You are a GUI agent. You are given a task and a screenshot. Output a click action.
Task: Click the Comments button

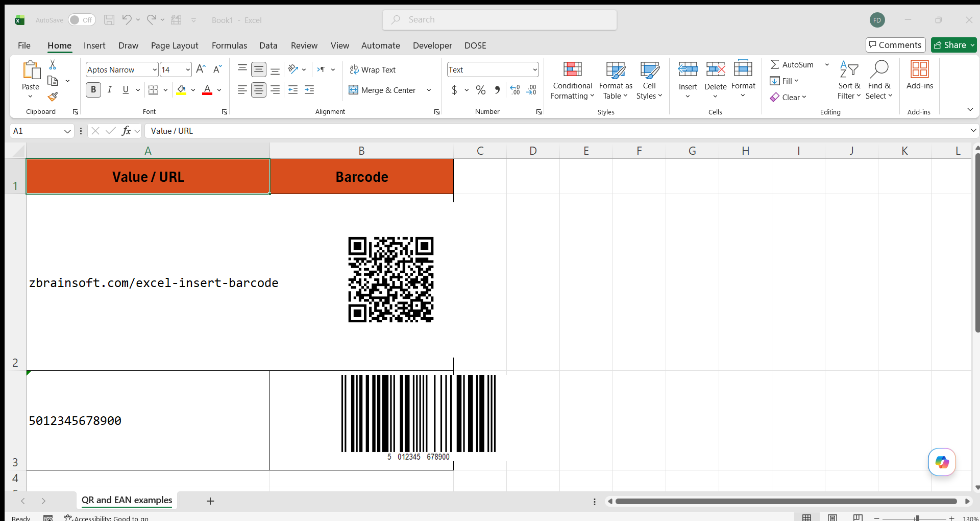click(896, 45)
